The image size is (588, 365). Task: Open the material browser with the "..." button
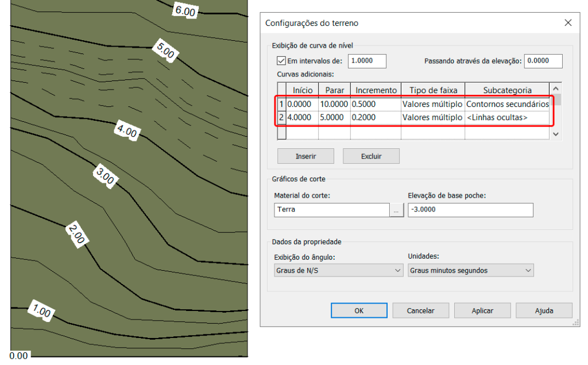coord(396,210)
